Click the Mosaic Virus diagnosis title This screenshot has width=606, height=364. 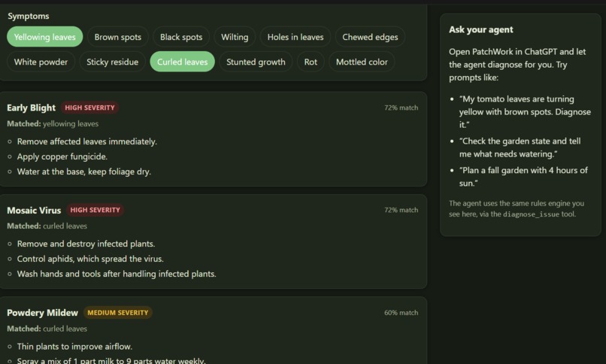tap(34, 211)
